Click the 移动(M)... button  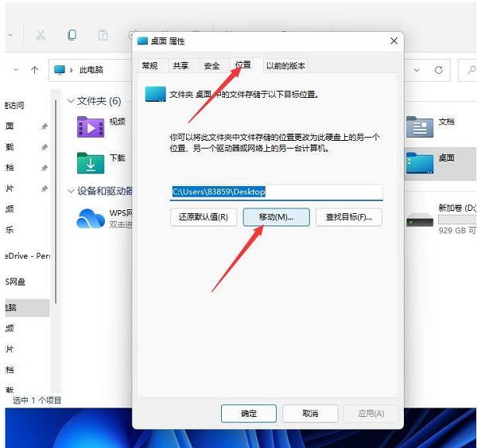tap(276, 217)
